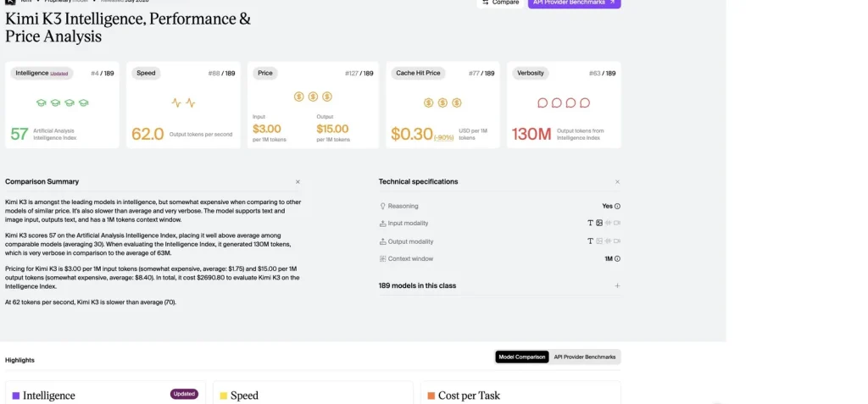This screenshot has width=868, height=404.
Task: Click the graduation cap icons in Intelligence card
Action: 62,103
